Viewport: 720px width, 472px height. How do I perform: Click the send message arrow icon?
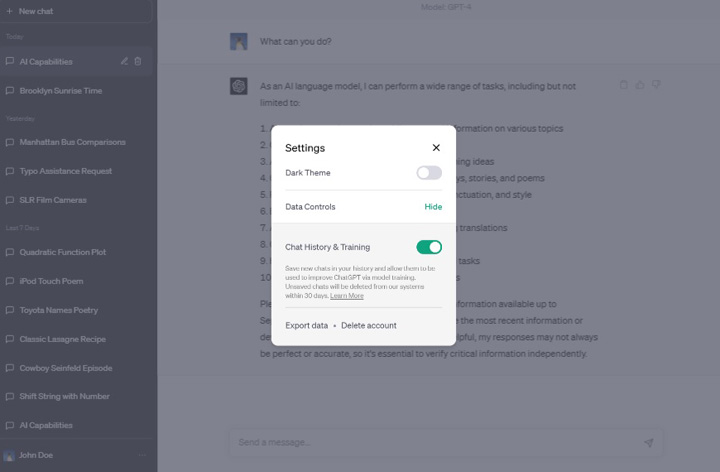(x=648, y=442)
